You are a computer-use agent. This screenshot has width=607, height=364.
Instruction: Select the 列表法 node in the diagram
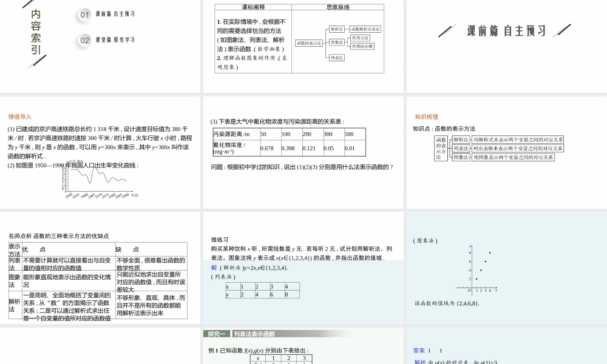461,148
